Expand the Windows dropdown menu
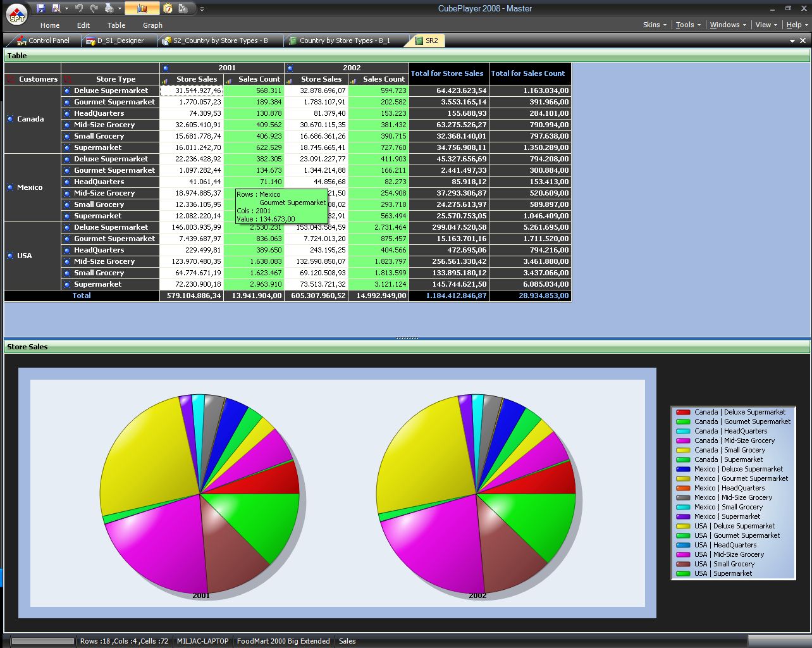The height and width of the screenshot is (648, 812). click(727, 25)
